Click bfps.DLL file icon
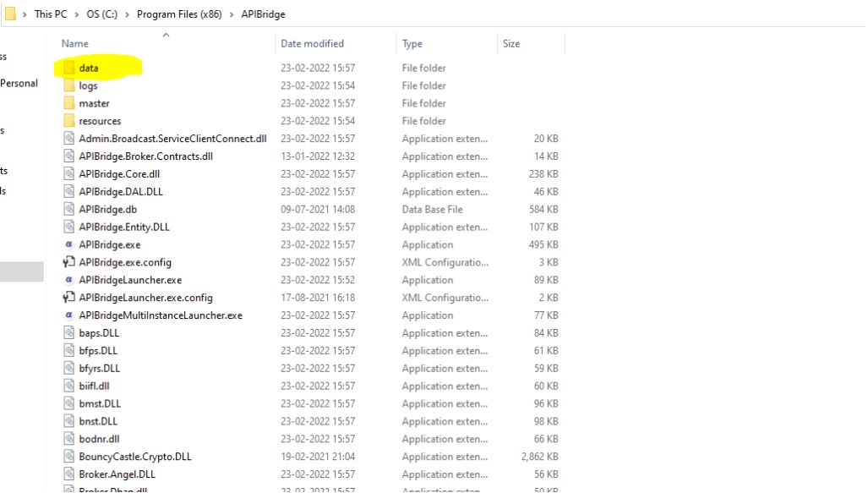This screenshot has width=868, height=493. 68,351
